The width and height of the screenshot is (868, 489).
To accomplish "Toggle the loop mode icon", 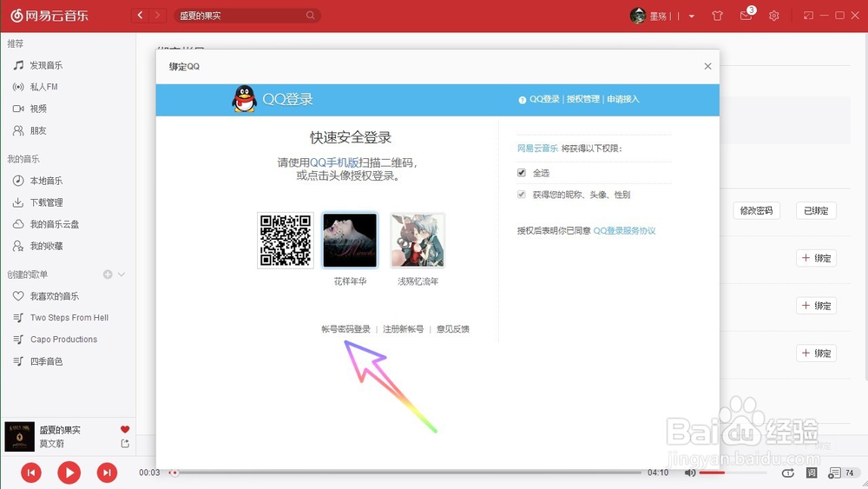I will click(x=788, y=473).
